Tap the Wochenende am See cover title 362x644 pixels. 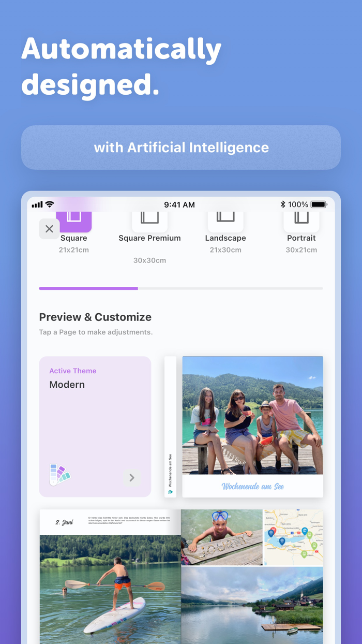coord(253,486)
